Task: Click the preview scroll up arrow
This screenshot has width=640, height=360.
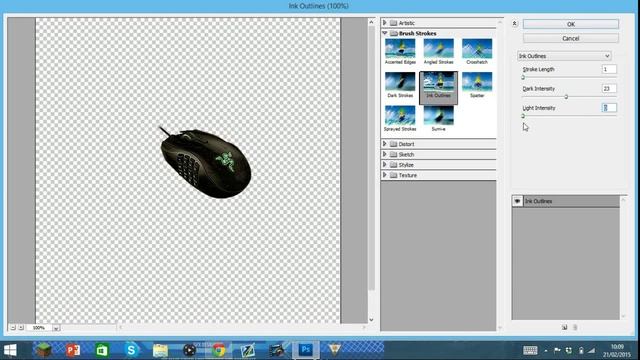Action: [371, 22]
